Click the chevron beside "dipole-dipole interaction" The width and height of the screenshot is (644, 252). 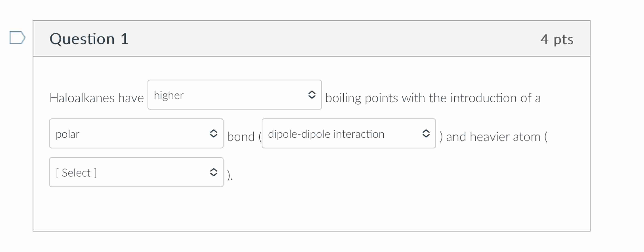(x=426, y=134)
